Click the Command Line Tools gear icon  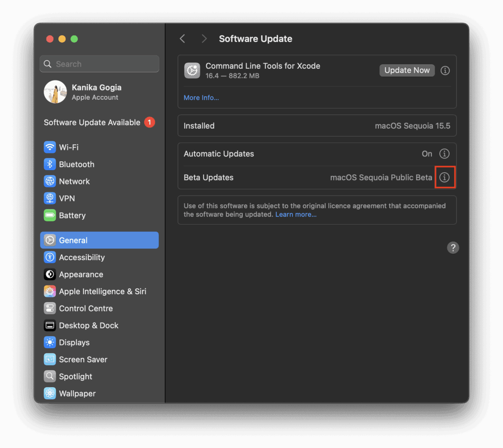[192, 70]
